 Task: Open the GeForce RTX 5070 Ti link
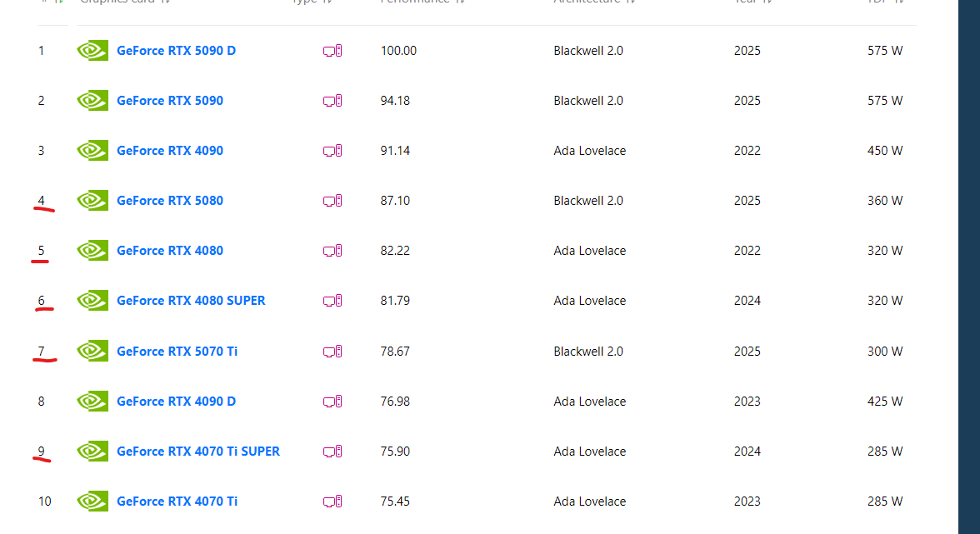(x=177, y=351)
